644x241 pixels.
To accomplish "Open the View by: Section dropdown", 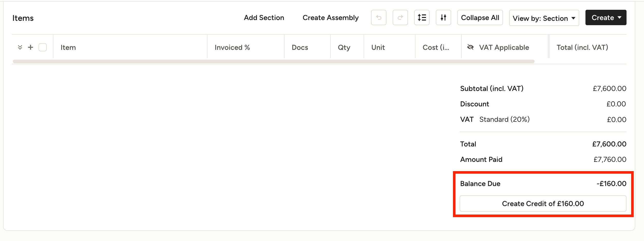I will point(544,18).
